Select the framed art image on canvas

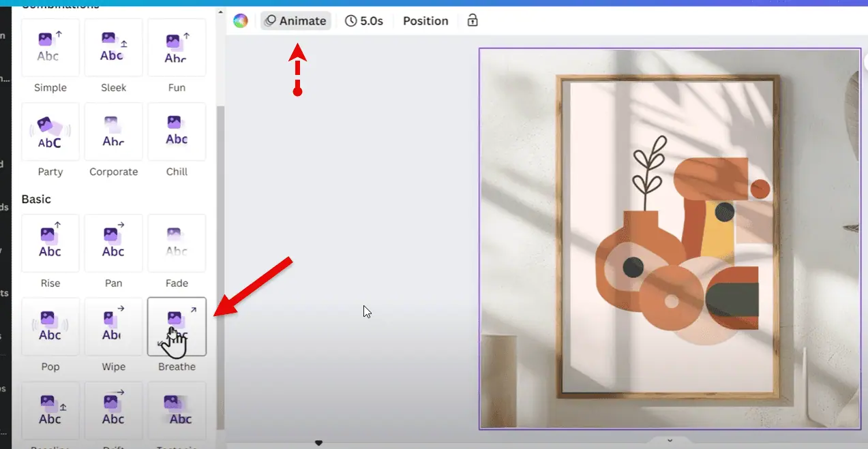point(668,238)
